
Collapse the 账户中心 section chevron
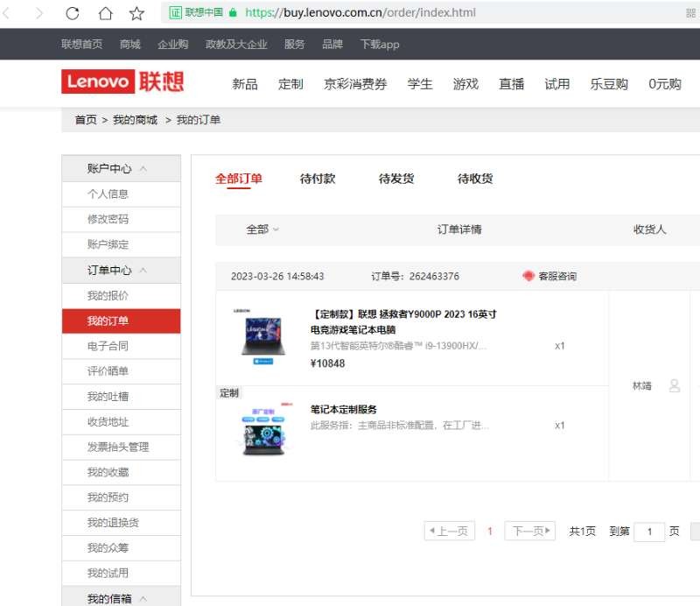point(143,168)
